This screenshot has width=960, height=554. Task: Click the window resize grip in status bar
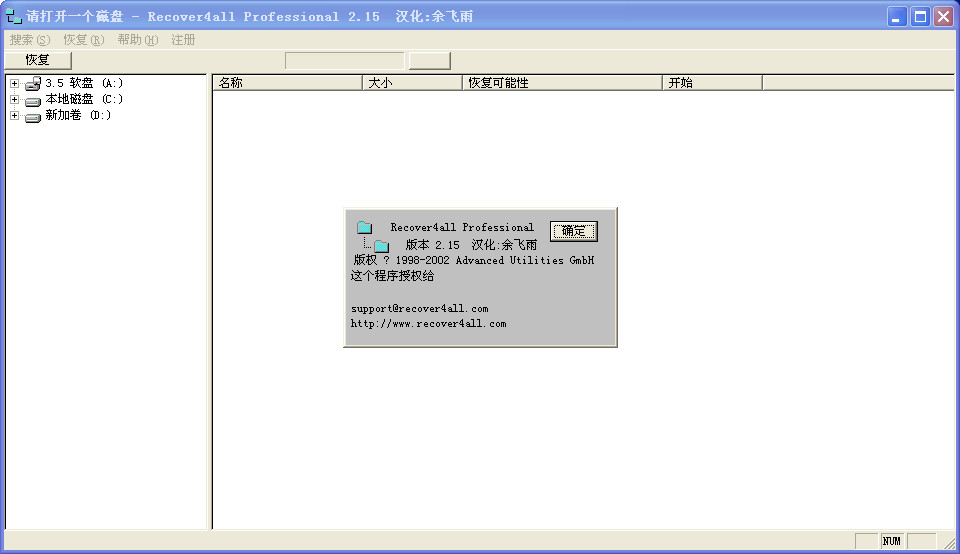(949, 542)
